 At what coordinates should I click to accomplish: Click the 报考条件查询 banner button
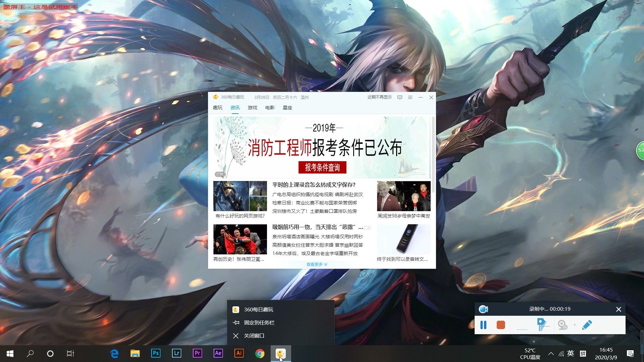tap(322, 167)
